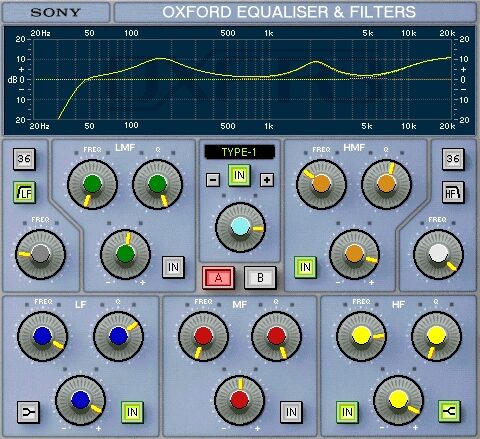Toggle the LF low-cut filter icon button
This screenshot has height=439, width=480.
(x=24, y=193)
